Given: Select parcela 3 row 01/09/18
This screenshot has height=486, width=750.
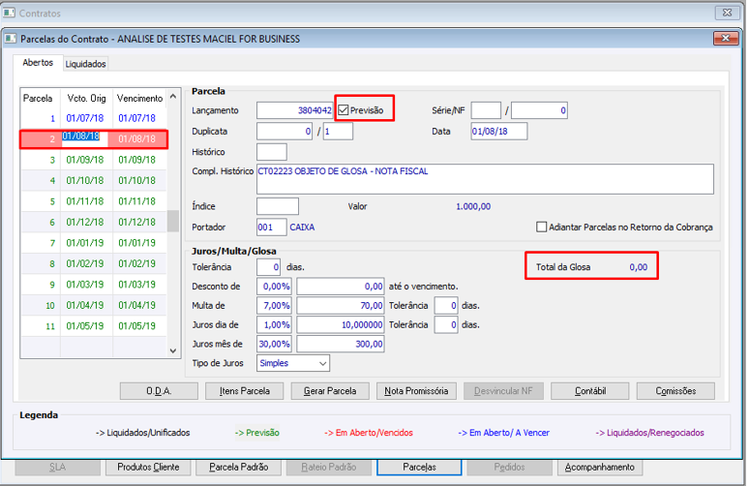Looking at the screenshot, I should coord(94,160).
